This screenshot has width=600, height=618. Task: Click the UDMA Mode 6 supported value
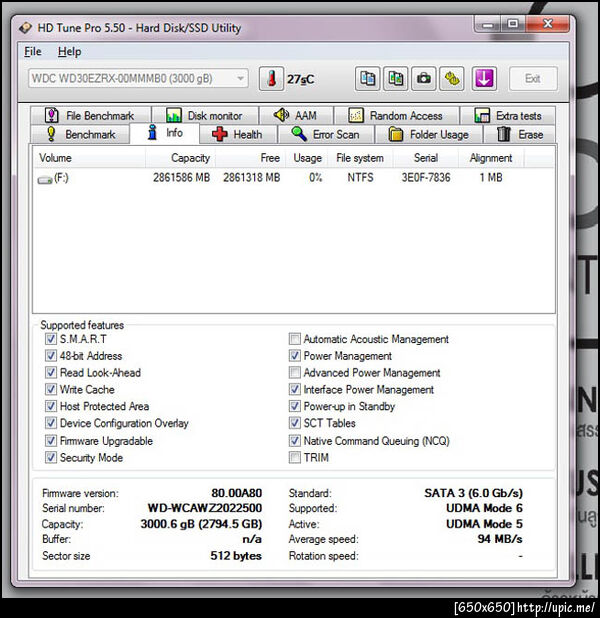484,508
